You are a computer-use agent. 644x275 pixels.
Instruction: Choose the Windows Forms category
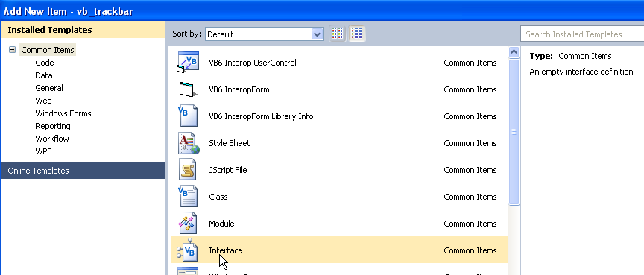63,114
